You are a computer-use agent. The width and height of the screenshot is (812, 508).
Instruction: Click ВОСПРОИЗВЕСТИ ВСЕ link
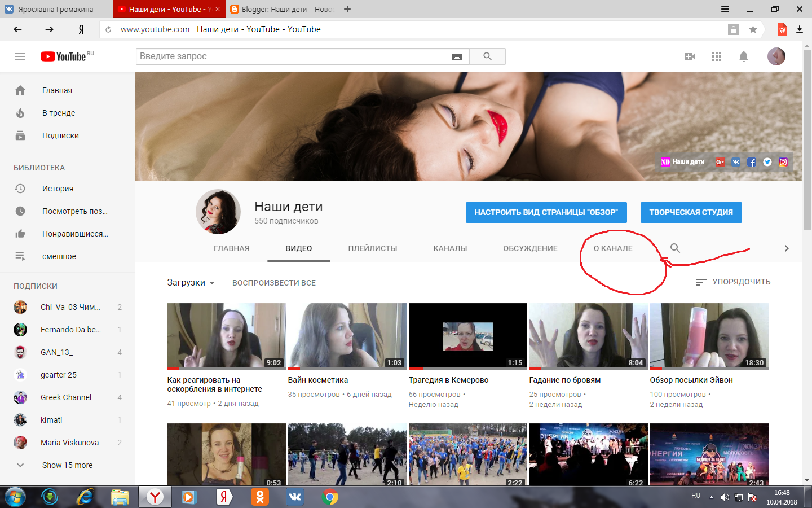(x=274, y=283)
